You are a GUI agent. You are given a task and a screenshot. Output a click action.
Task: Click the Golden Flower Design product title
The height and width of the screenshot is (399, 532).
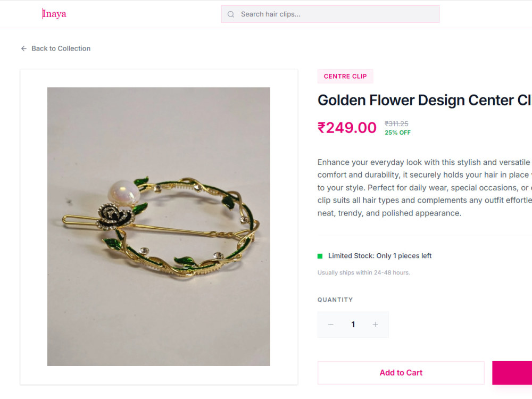coord(425,100)
